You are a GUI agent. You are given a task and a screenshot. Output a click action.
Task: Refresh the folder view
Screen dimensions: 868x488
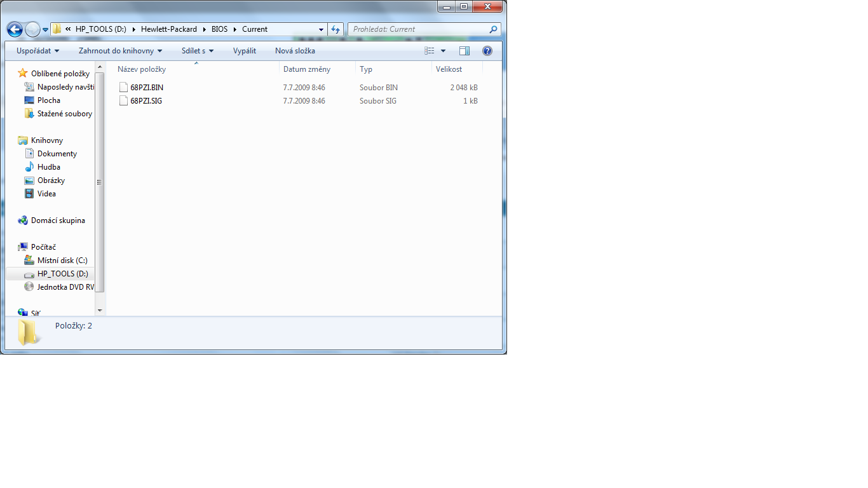pos(336,29)
